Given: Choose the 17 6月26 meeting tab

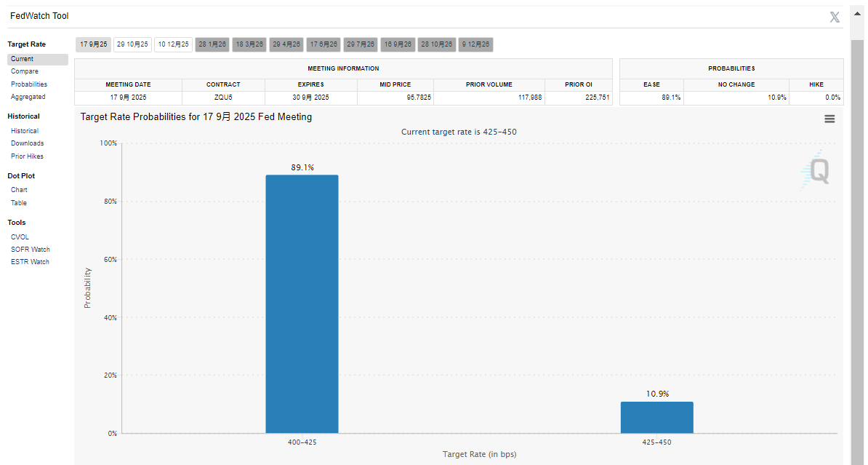Looking at the screenshot, I should click(324, 44).
